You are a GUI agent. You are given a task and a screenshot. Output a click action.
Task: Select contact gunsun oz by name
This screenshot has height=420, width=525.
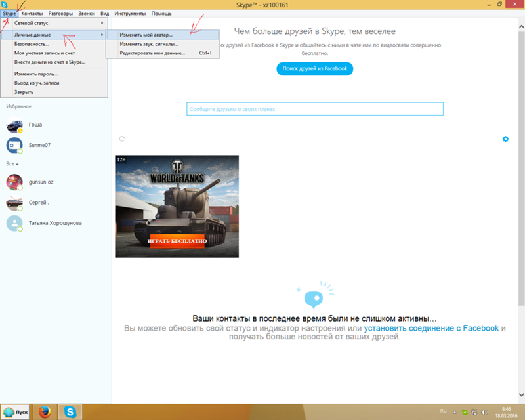pyautogui.click(x=41, y=182)
